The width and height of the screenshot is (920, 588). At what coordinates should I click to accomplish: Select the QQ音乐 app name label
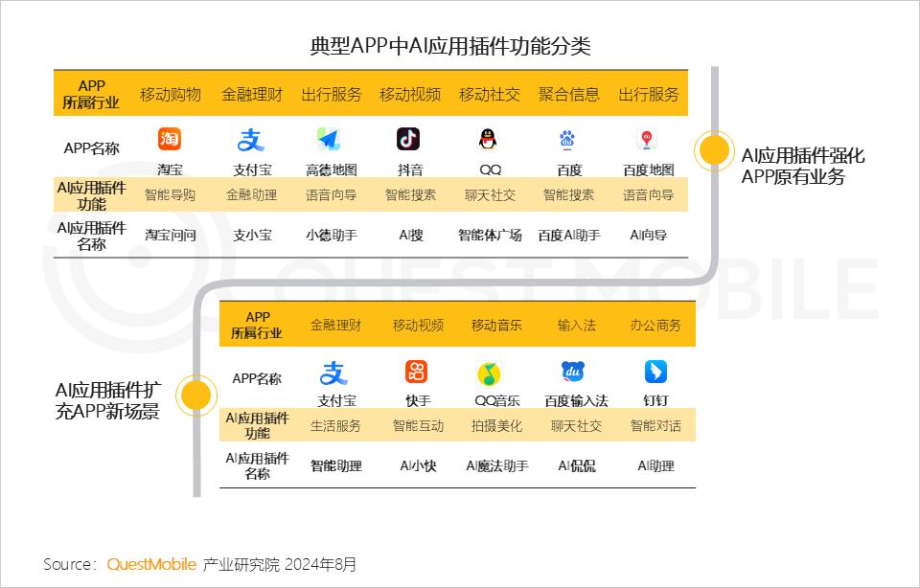(x=497, y=401)
